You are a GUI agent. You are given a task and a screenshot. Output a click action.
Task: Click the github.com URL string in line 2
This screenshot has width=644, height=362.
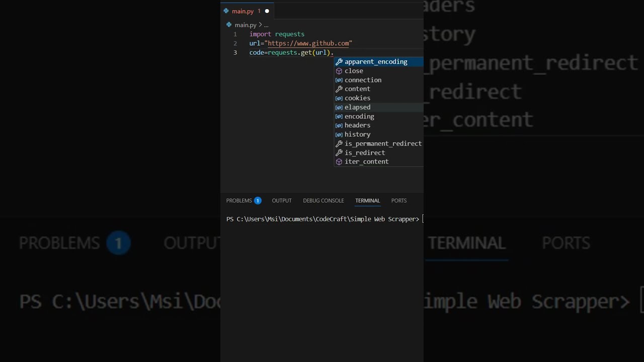[x=309, y=43]
